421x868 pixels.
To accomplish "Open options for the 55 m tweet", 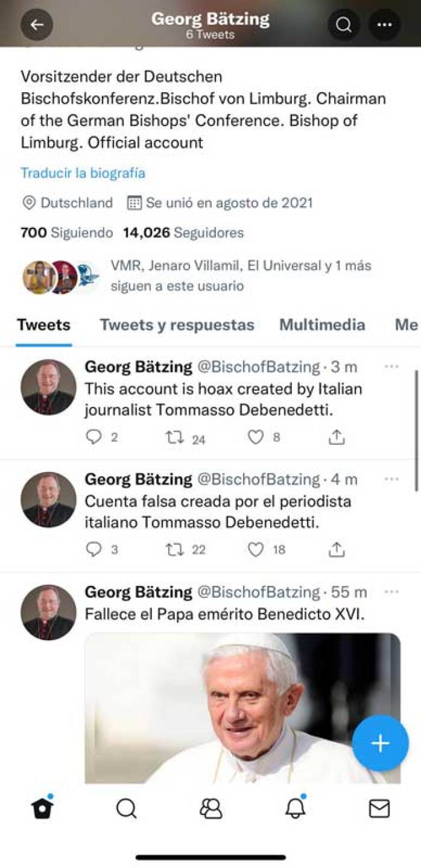I will [x=391, y=593].
